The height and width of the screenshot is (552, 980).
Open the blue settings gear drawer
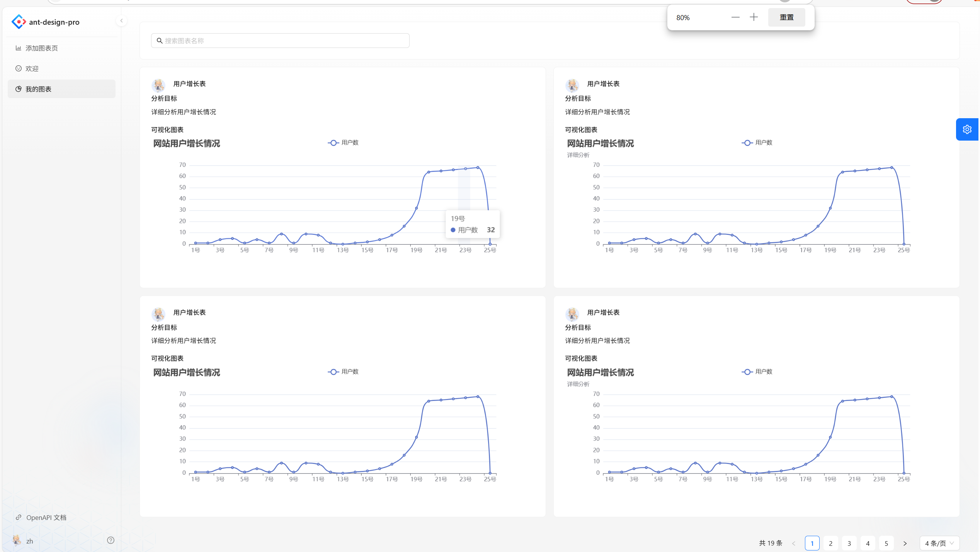click(967, 129)
